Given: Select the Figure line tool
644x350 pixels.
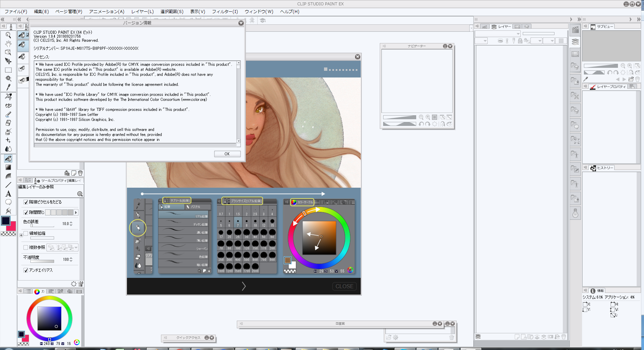Looking at the screenshot, I should click(x=8, y=185).
